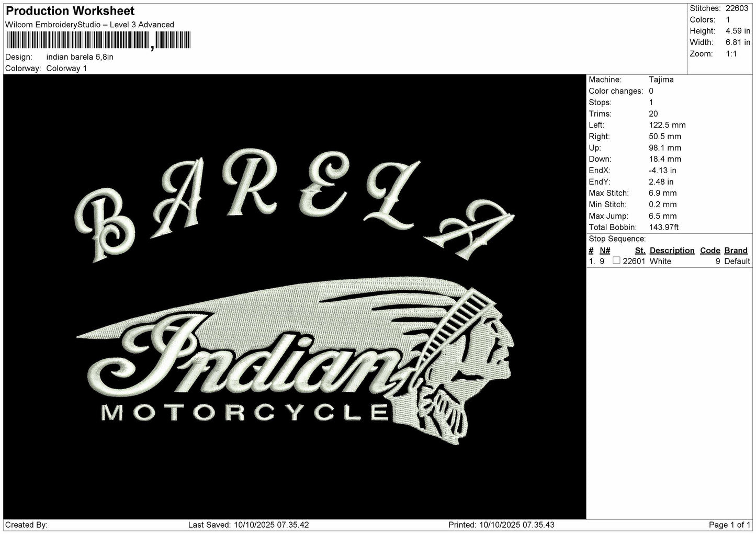Viewport: 756px width, 534px height.
Task: Click the 'Stitches:' label in header
Action: coord(705,8)
